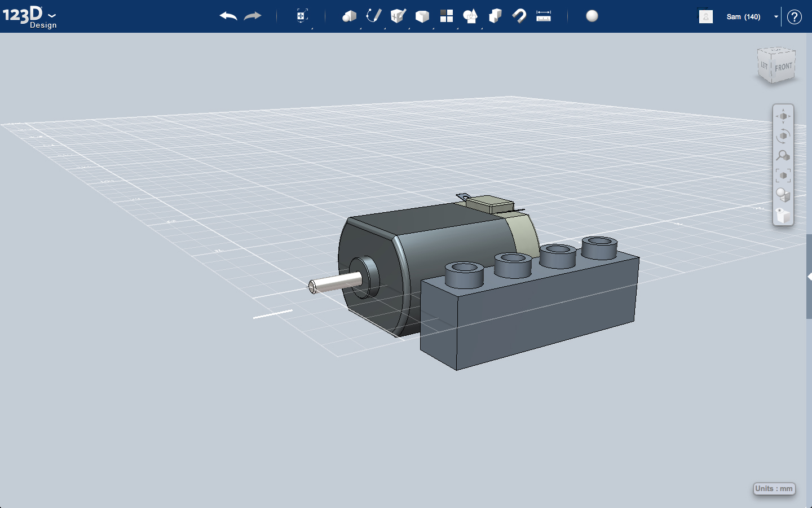Select the Measure ruler tool
812x508 pixels.
tap(544, 16)
